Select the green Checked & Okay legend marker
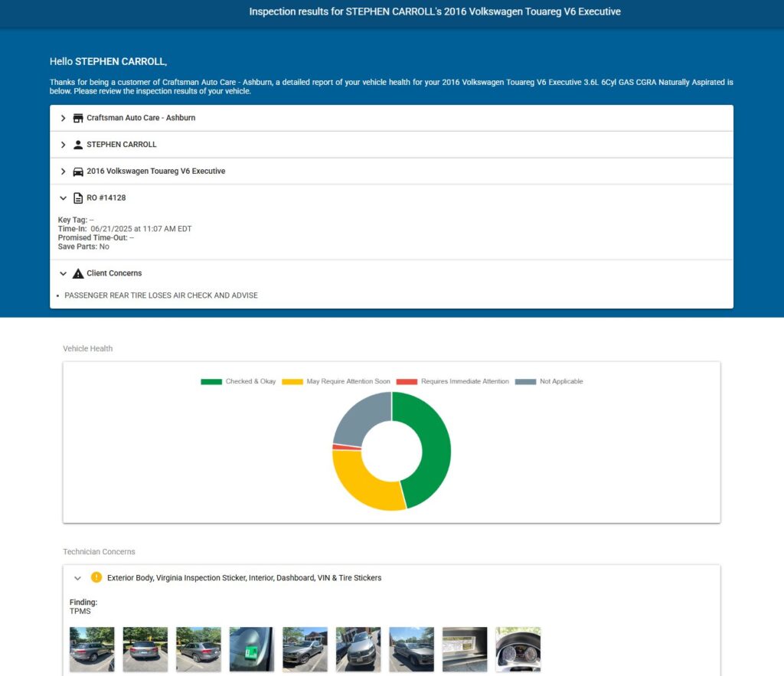 click(x=211, y=381)
